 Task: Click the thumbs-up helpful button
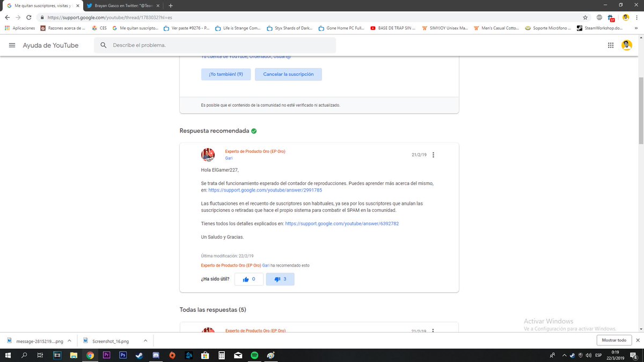coord(249,279)
